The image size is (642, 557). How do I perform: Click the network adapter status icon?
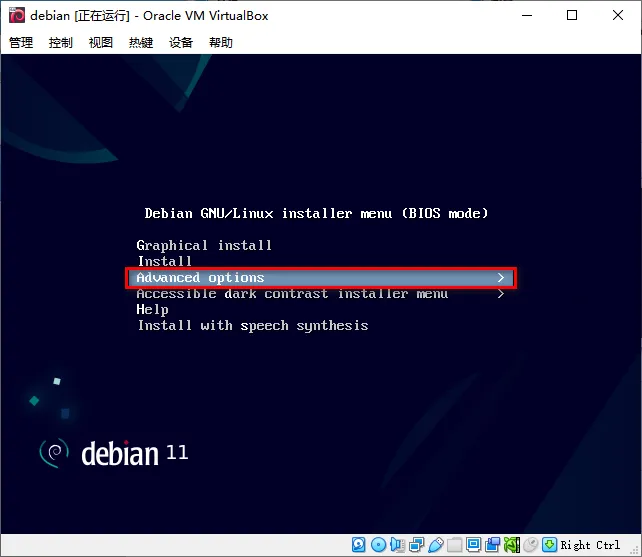(x=416, y=545)
